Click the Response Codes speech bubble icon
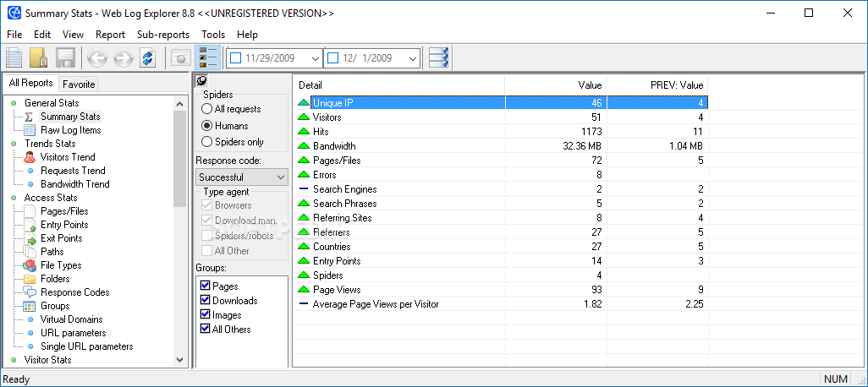 30,292
